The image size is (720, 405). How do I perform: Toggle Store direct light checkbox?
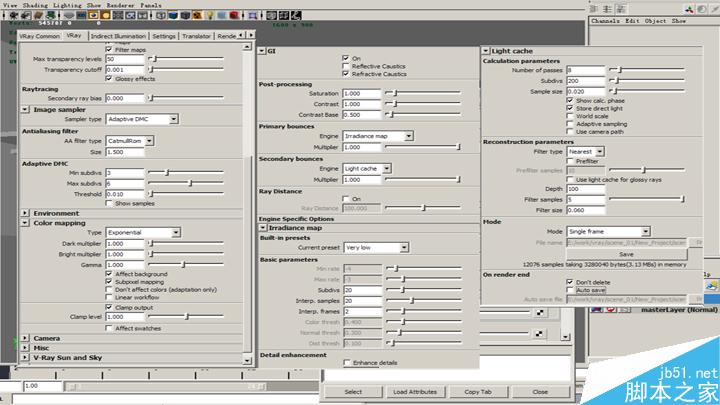tap(570, 108)
